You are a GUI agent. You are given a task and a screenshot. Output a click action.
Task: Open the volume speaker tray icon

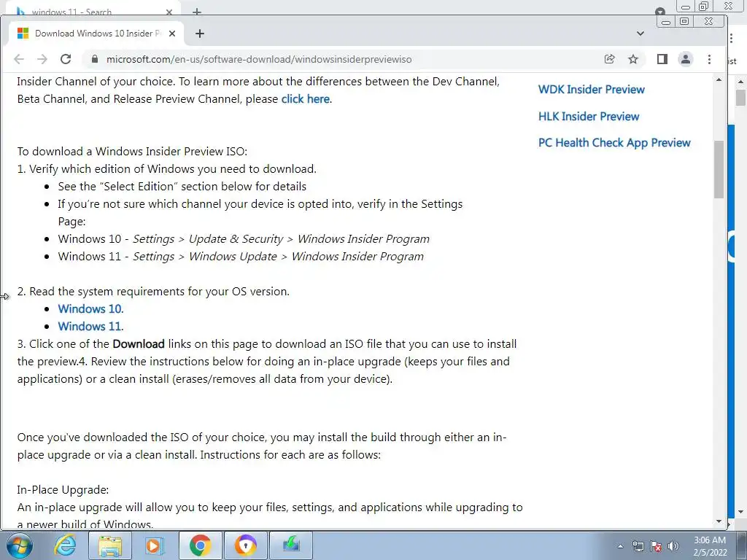[673, 546]
